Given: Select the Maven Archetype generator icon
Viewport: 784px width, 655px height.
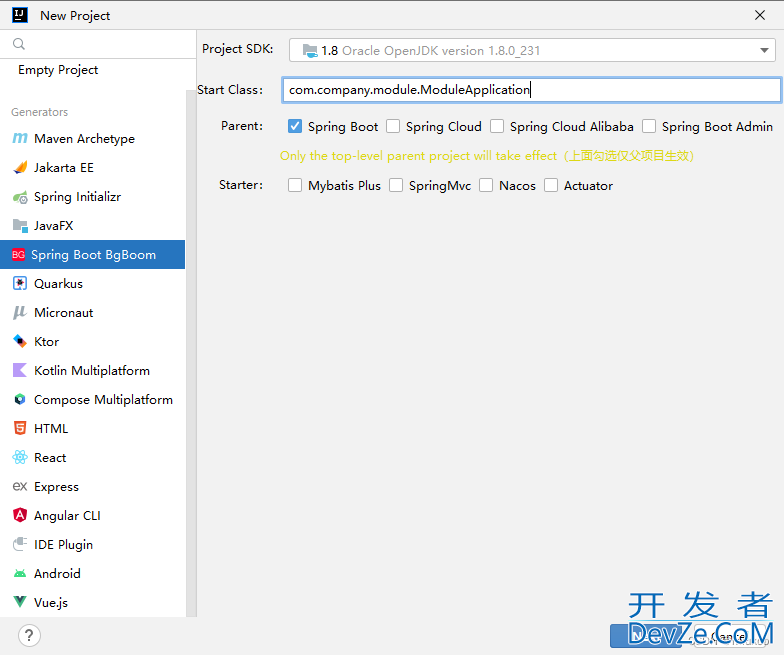Looking at the screenshot, I should (x=19, y=139).
